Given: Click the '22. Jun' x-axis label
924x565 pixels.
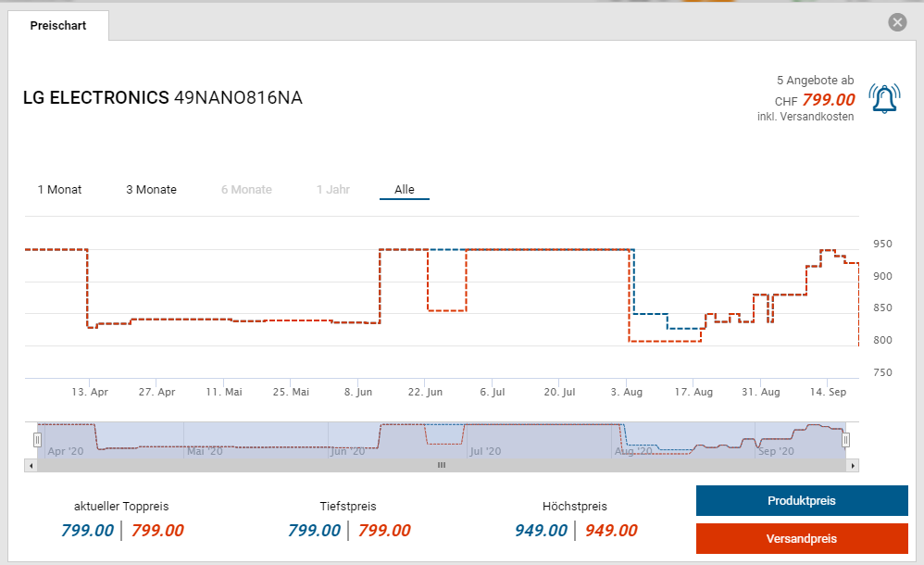Looking at the screenshot, I should pos(425,392).
